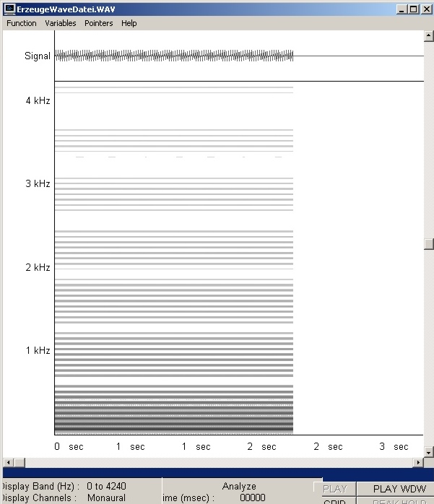Screen dimensions: 434x504
Task: Click the '3 kHz' frequency label
Action: [x=38, y=183]
